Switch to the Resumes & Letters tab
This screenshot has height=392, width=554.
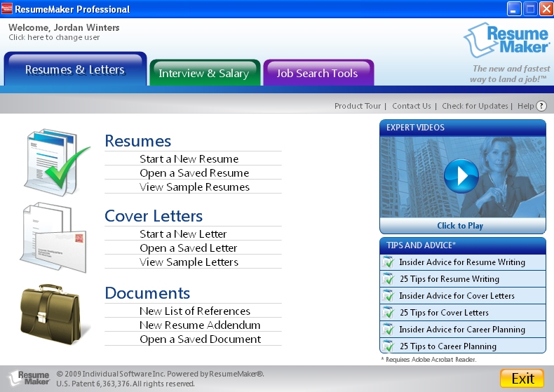pos(75,69)
